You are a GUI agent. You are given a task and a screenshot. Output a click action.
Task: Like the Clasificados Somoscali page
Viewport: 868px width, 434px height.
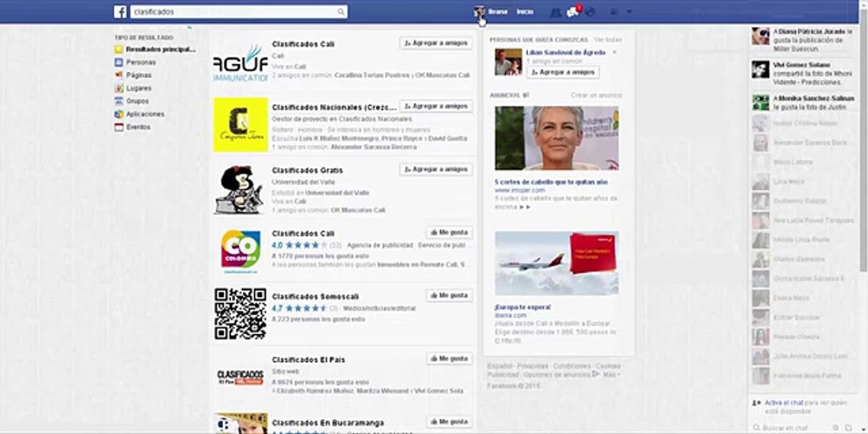[449, 295]
